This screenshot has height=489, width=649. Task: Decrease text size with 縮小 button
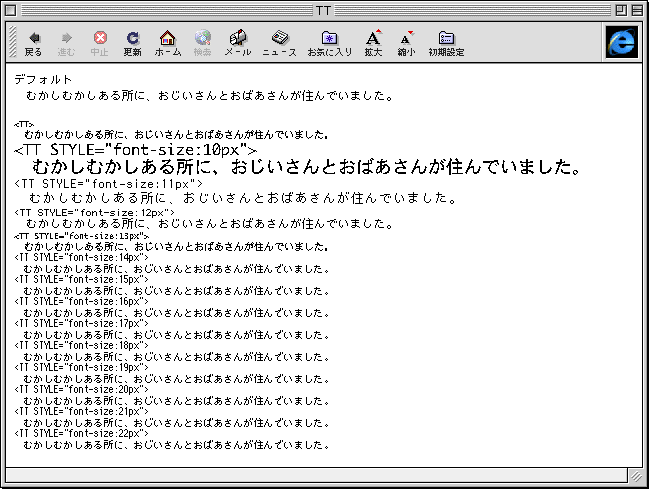[x=406, y=42]
